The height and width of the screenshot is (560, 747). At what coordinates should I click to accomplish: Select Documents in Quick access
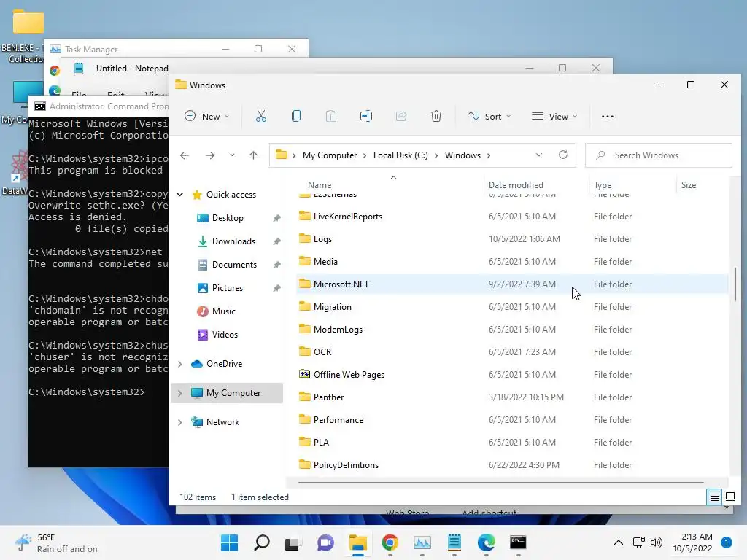[x=234, y=265]
